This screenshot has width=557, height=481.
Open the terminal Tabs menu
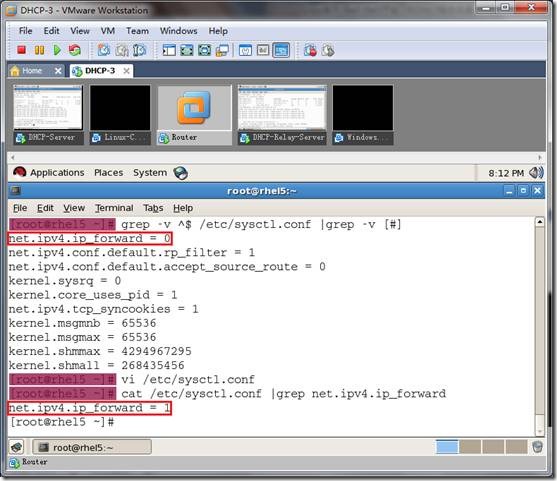pyautogui.click(x=153, y=208)
